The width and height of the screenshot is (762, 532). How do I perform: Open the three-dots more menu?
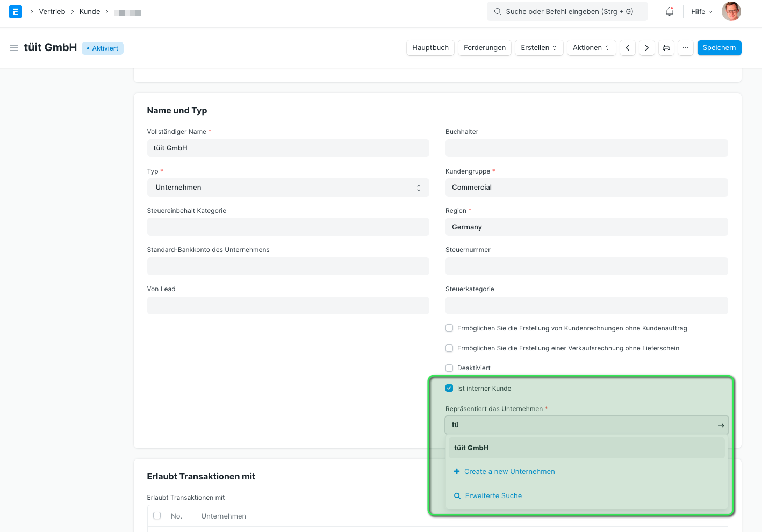pos(686,48)
